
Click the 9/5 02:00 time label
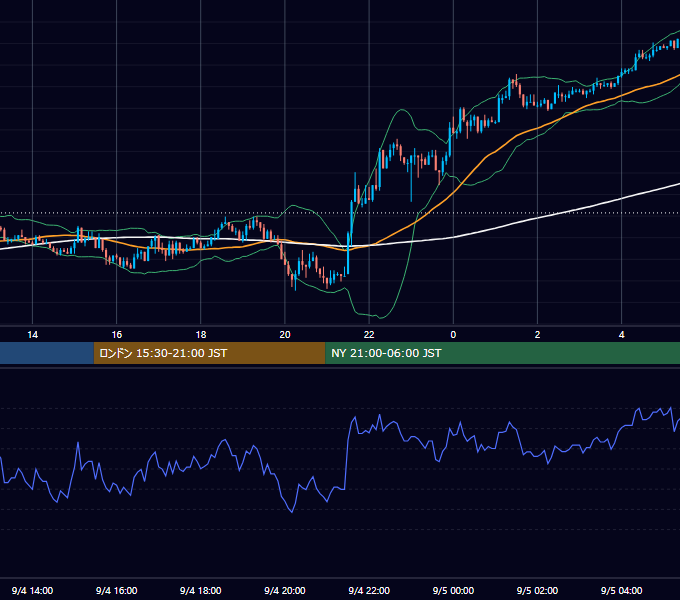(x=537, y=590)
